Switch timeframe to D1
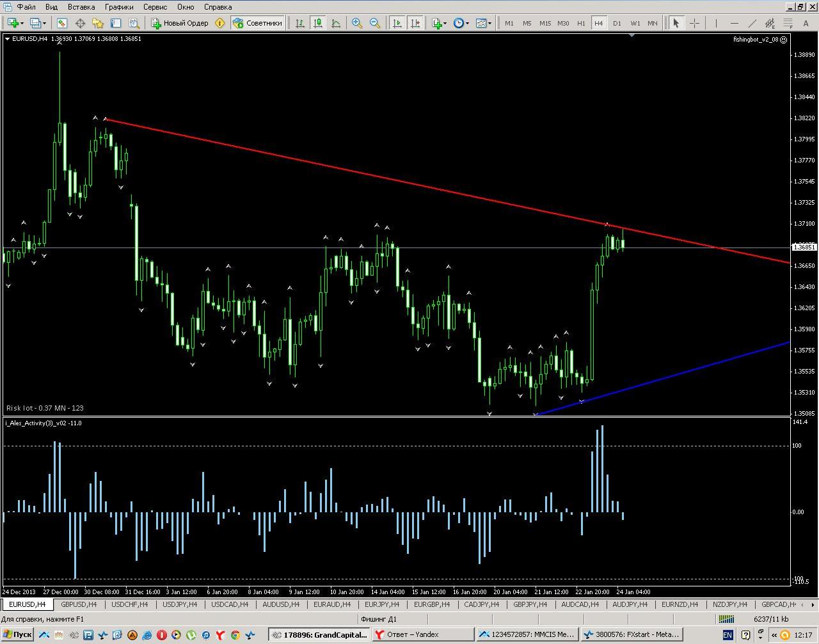Image resolution: width=819 pixels, height=644 pixels. (x=617, y=23)
